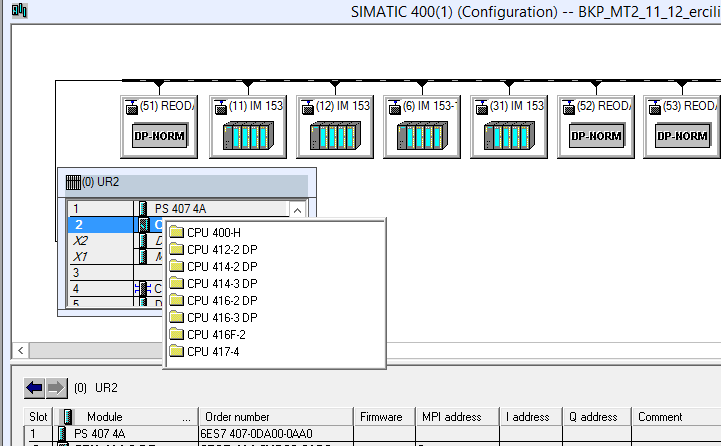The image size is (721, 446).
Task: Select the (52) REOD DP-NORM slave
Action: coord(596,127)
